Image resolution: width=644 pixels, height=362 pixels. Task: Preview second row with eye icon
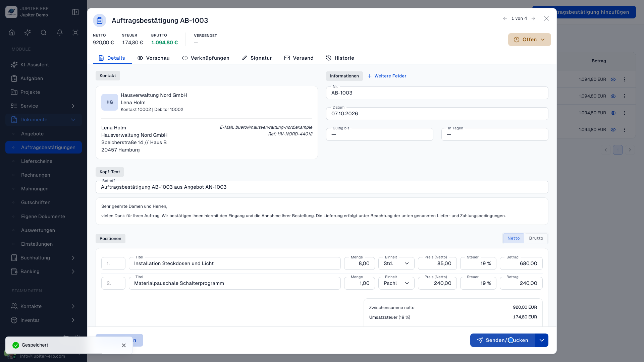tap(613, 96)
